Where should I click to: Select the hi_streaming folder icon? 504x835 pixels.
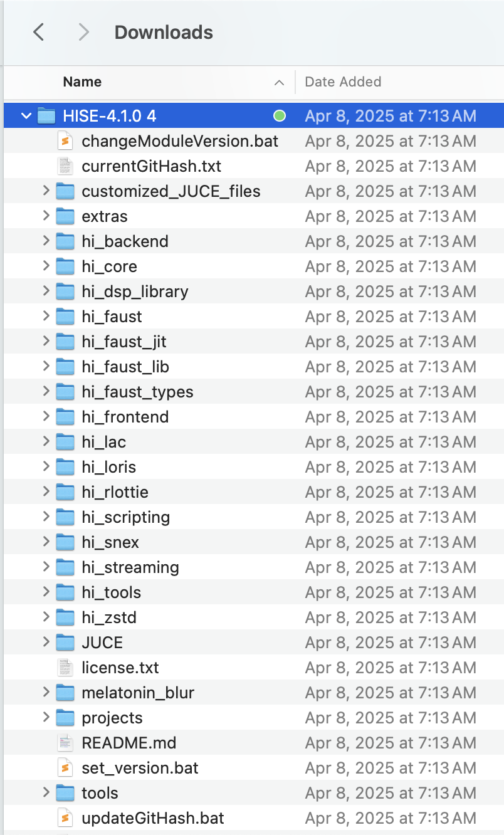(65, 567)
